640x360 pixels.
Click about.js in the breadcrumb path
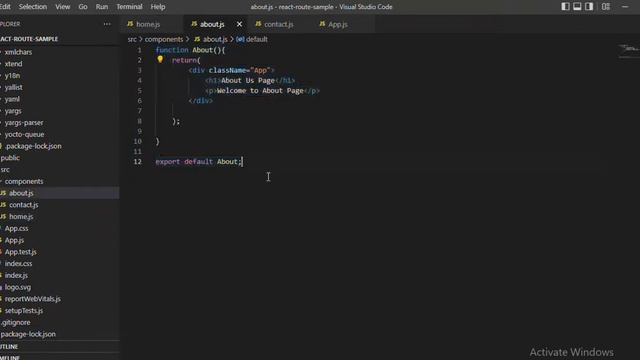(215, 39)
